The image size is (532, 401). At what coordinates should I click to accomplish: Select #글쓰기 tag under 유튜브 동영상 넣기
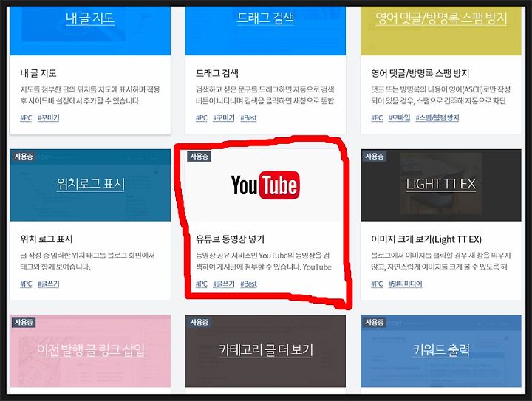click(224, 284)
